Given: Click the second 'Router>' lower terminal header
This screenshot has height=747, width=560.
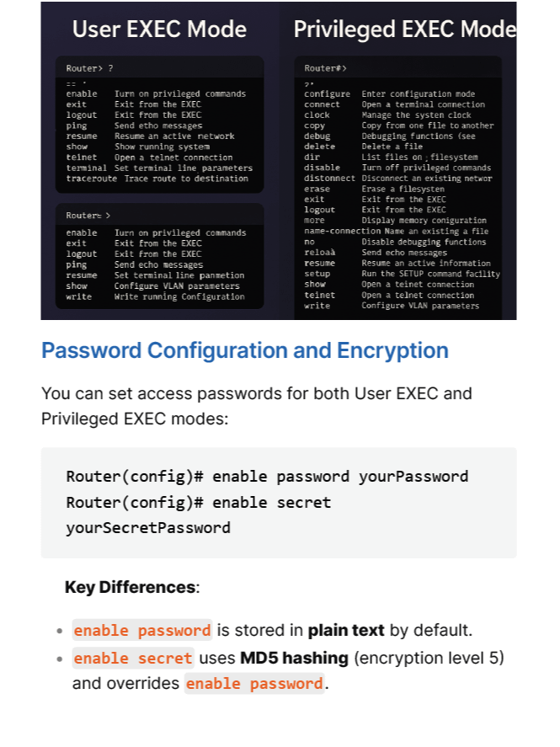Looking at the screenshot, I should [x=159, y=216].
